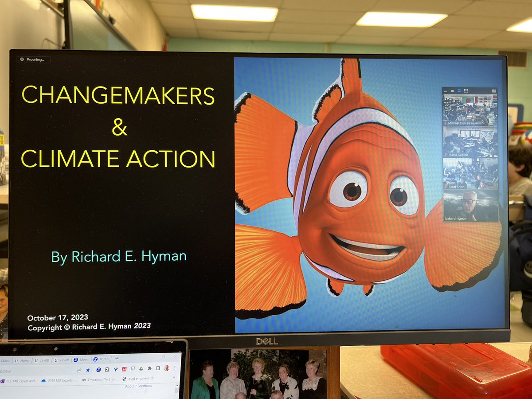Open the Zoom browser extension icon
Screen dimensions: 532x399
click(x=98, y=369)
